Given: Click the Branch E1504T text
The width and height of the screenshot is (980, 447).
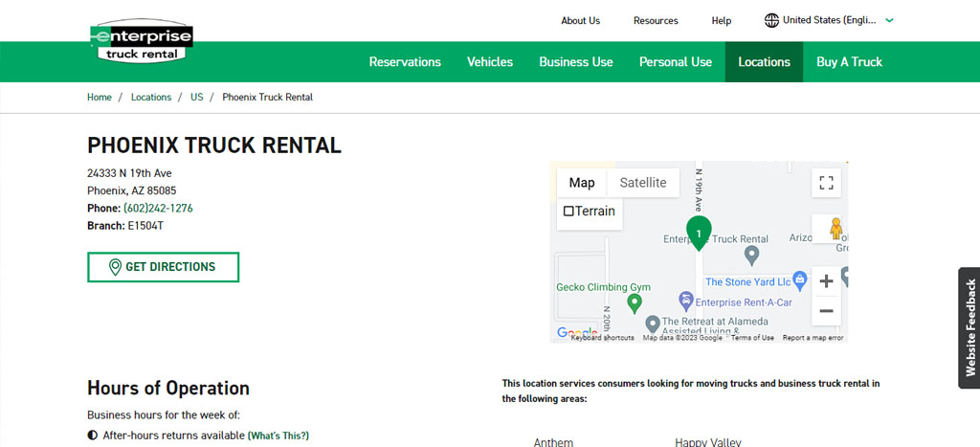Looking at the screenshot, I should pos(125,226).
